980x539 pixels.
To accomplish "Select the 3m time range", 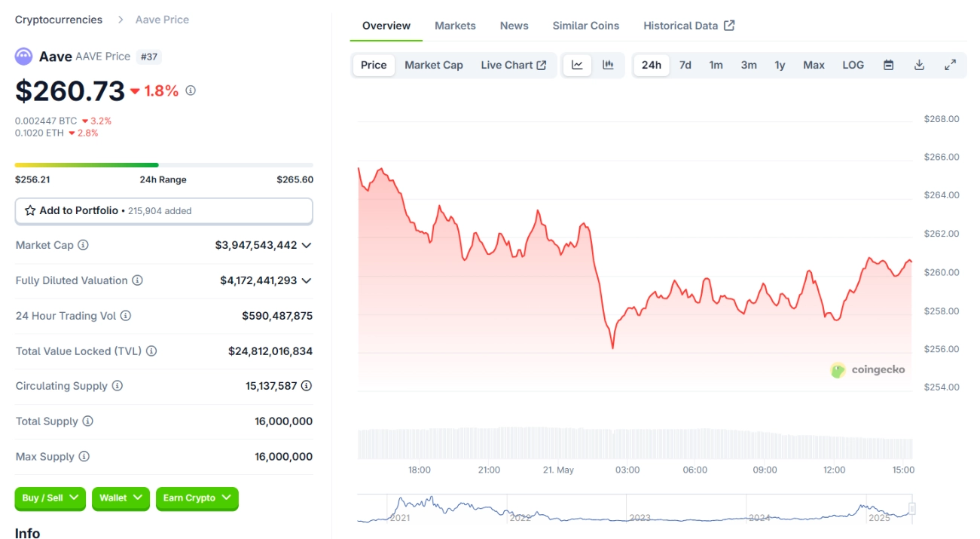I will 749,65.
